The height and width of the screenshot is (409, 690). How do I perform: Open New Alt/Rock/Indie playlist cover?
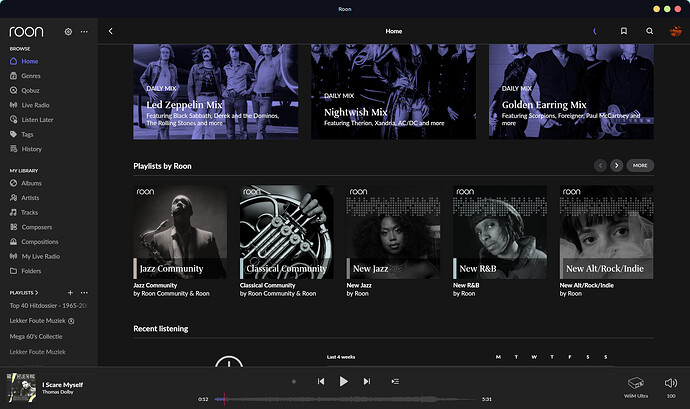click(606, 232)
